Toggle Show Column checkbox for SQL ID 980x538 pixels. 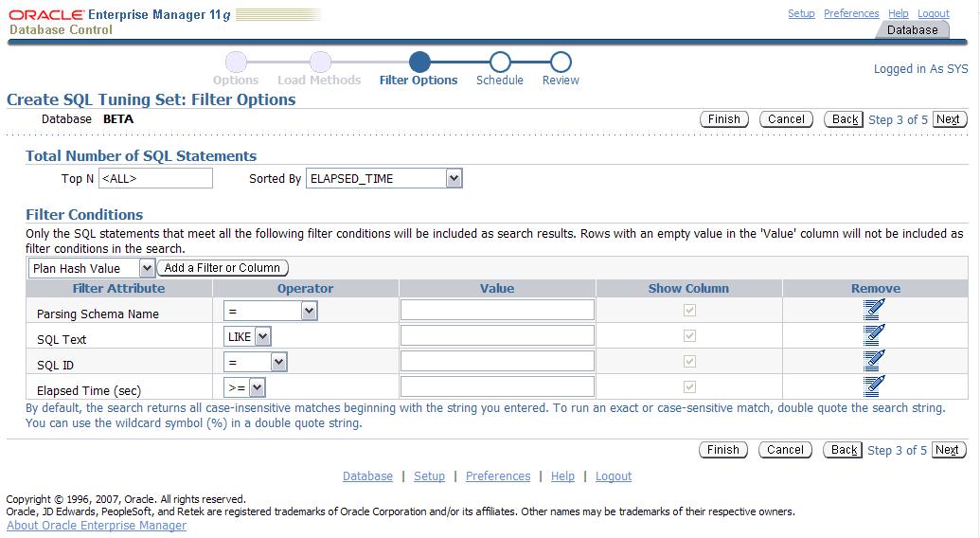point(689,361)
